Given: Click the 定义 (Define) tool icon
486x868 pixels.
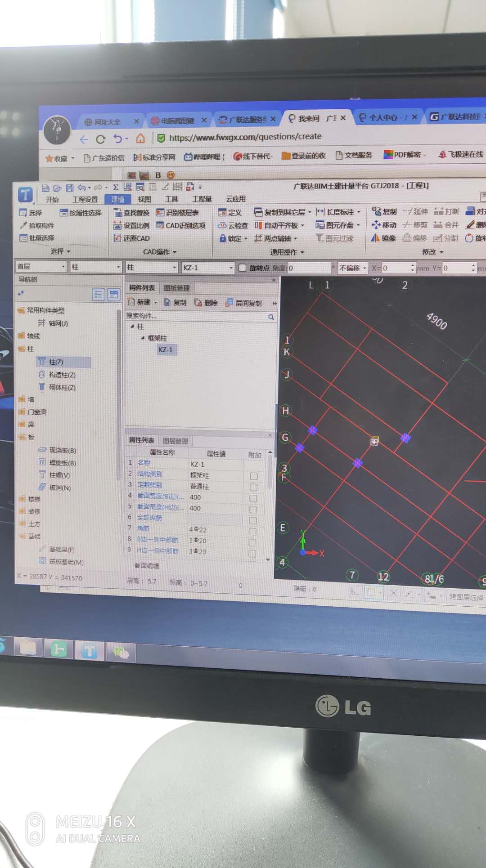Looking at the screenshot, I should coord(222,212).
